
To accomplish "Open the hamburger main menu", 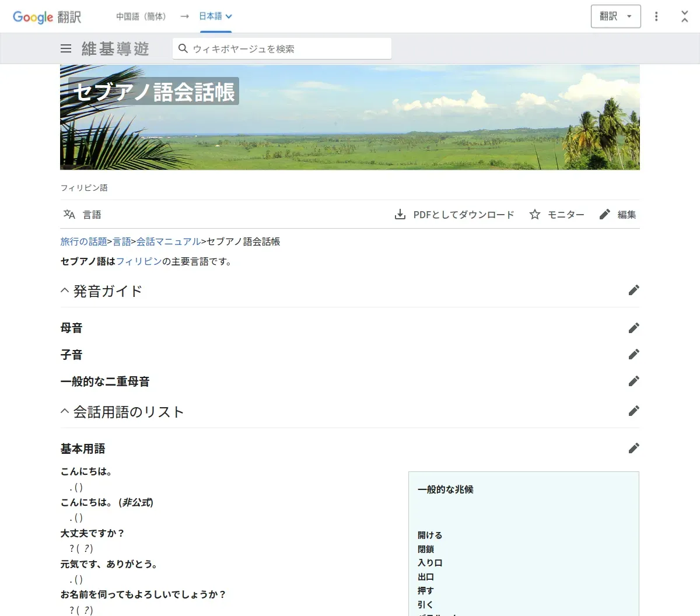I will point(66,49).
